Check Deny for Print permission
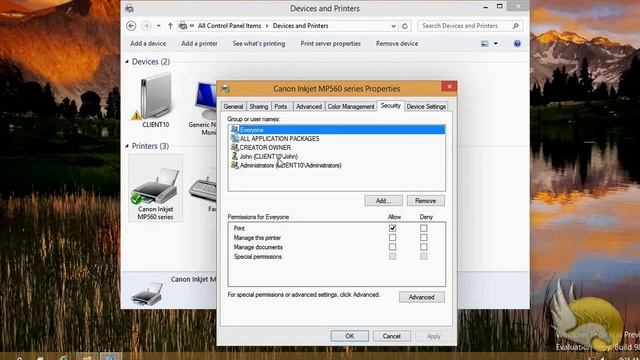Screen dimensions: 640x360 coord(424,228)
